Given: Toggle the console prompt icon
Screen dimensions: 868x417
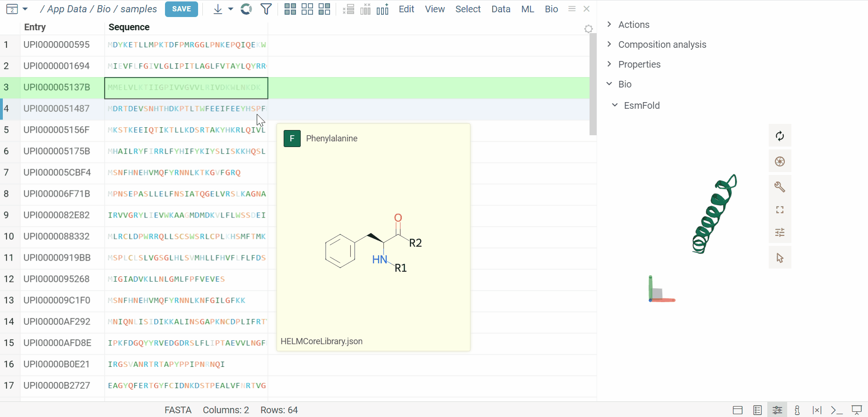Looking at the screenshot, I should [x=837, y=410].
